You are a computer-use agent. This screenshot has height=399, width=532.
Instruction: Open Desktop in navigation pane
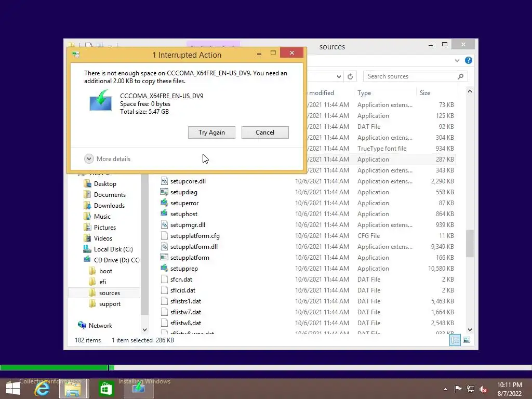pyautogui.click(x=105, y=184)
